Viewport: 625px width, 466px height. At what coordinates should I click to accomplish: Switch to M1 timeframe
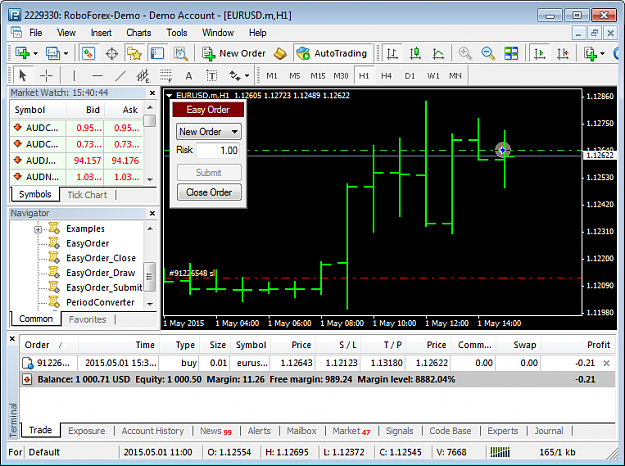[x=272, y=76]
